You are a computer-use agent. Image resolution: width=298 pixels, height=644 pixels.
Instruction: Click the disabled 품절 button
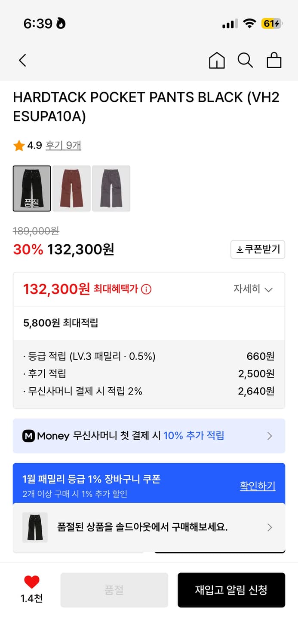click(114, 589)
